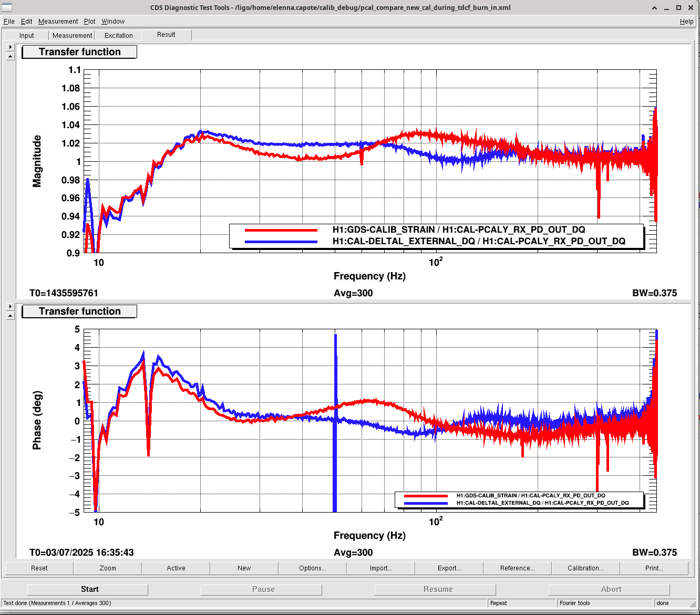Click the Zoom button
Viewport: 700px width, 615px height.
coord(108,568)
